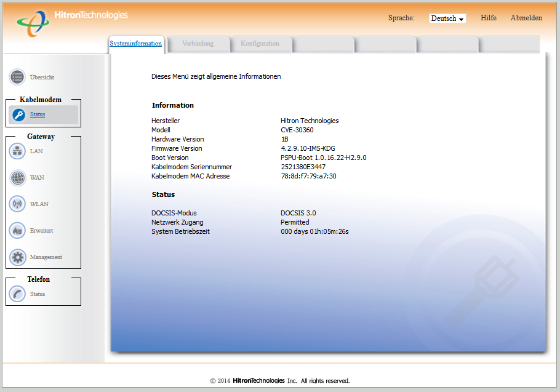The width and height of the screenshot is (560, 392).
Task: Open the WLAN settings link
Action: tap(39, 204)
